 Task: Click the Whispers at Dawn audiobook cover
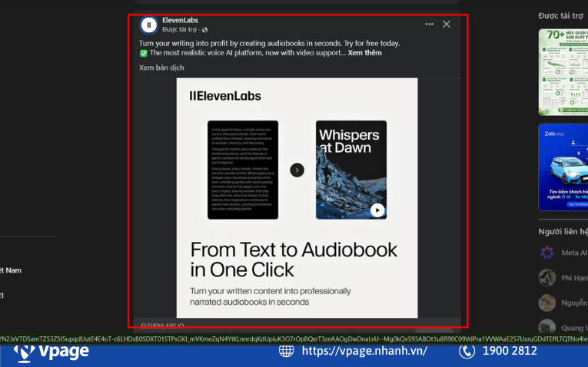point(350,170)
